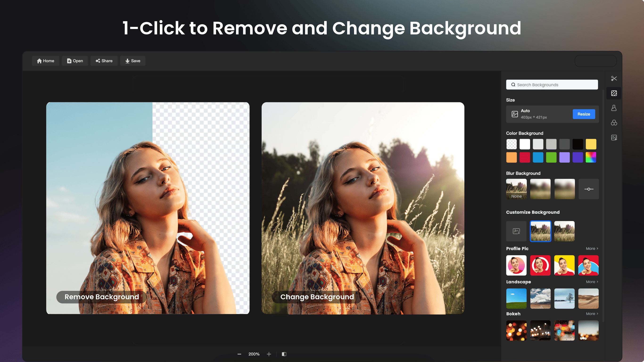Open the filters icon with overlapping circles
Screen dimensions: 644x362
click(x=614, y=123)
